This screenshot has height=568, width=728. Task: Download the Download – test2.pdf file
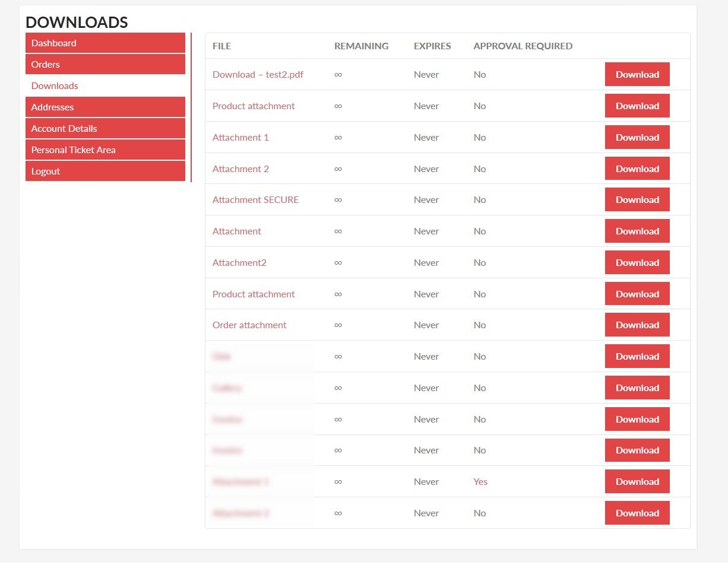coord(637,74)
